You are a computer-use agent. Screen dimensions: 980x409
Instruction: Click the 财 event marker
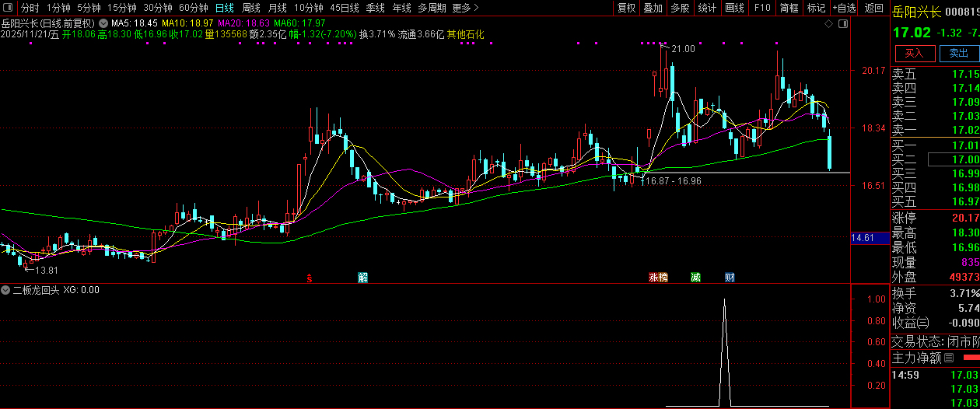730,278
